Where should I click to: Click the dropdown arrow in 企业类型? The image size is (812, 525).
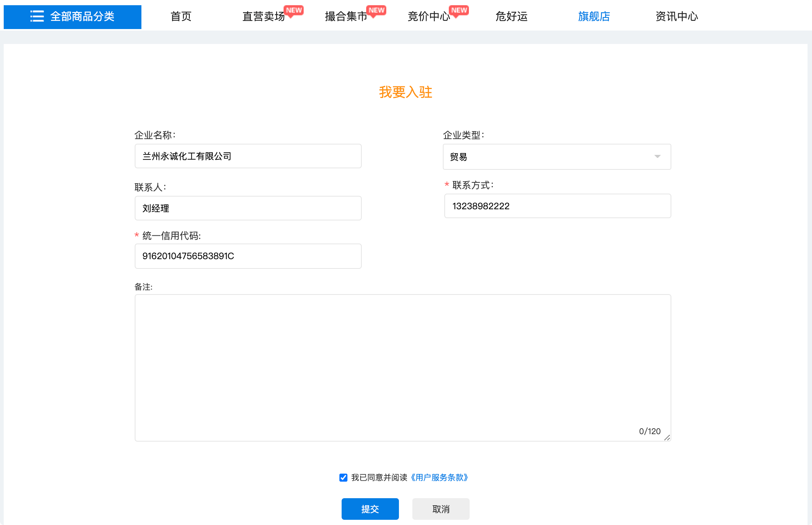pyautogui.click(x=658, y=157)
